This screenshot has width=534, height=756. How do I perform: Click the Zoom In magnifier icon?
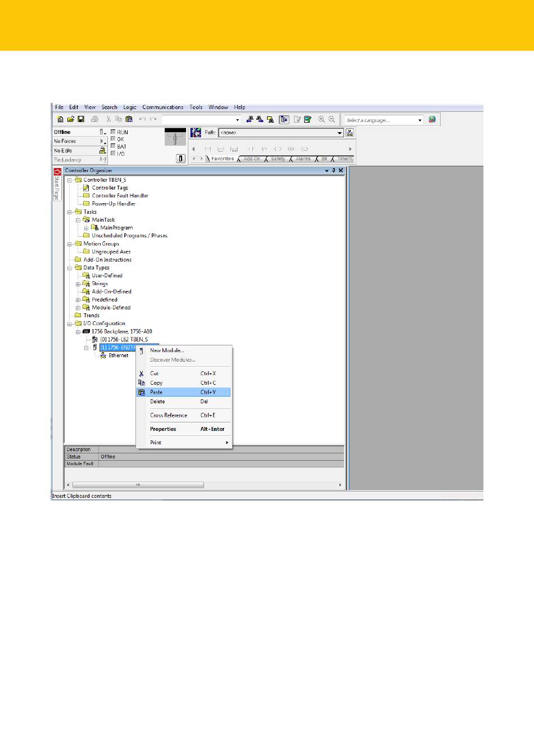322,119
